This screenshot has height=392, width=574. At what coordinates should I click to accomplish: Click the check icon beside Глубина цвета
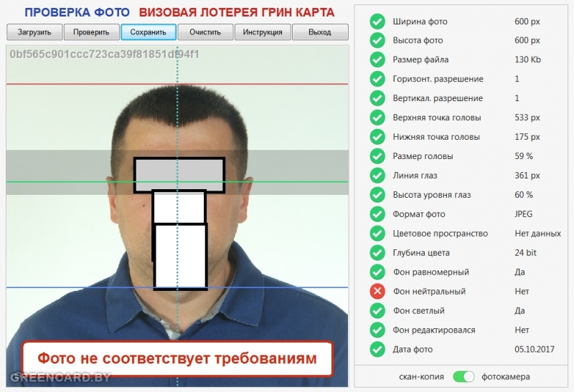(377, 253)
